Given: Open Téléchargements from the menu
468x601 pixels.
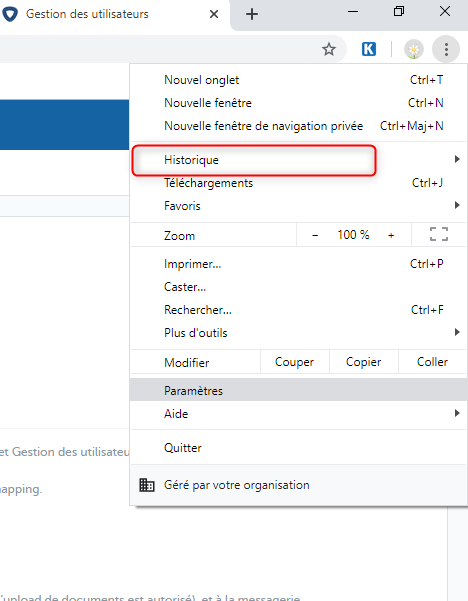Looking at the screenshot, I should [299, 183].
